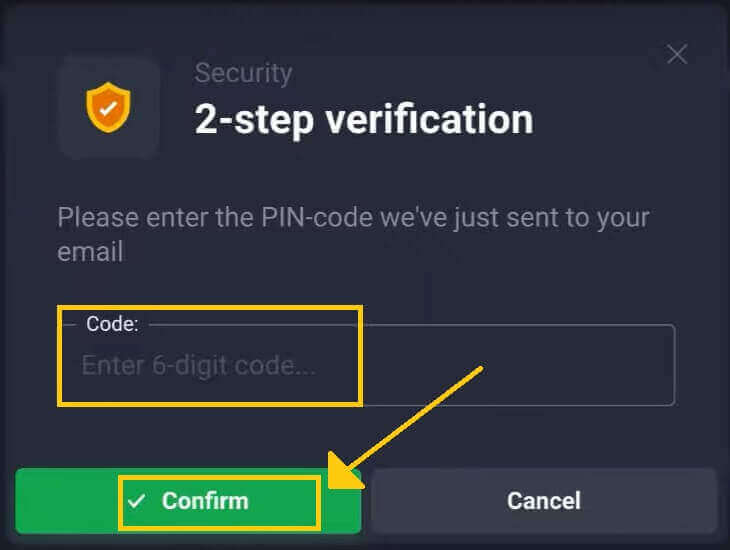Click the "Security" label above the title
Viewport: 730px width, 550px height.
coord(243,73)
